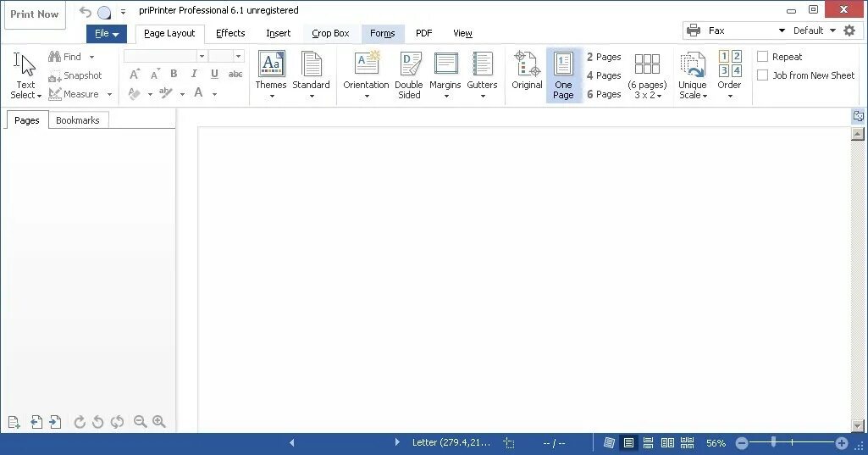The height and width of the screenshot is (455, 868).
Task: Open the page Order options
Action: tap(729, 75)
